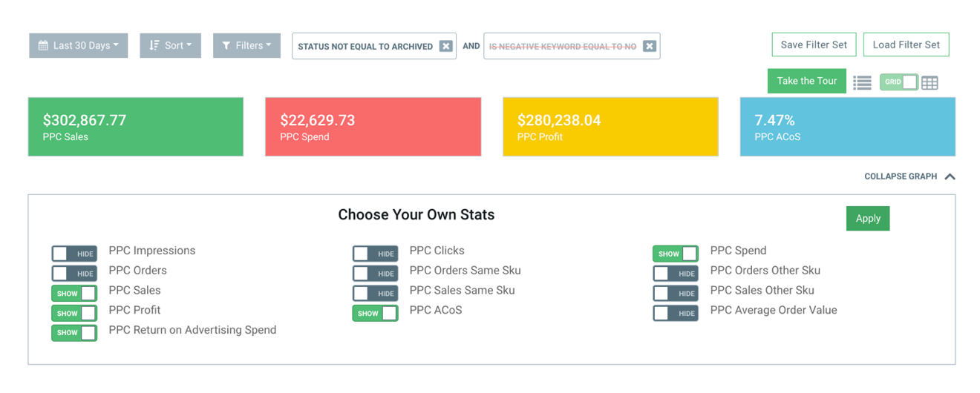This screenshot has width=980, height=393.
Task: Click the table grid view icon
Action: coord(930,83)
